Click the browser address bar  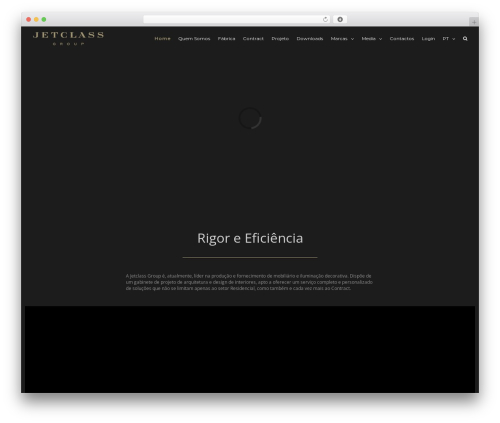tap(237, 19)
